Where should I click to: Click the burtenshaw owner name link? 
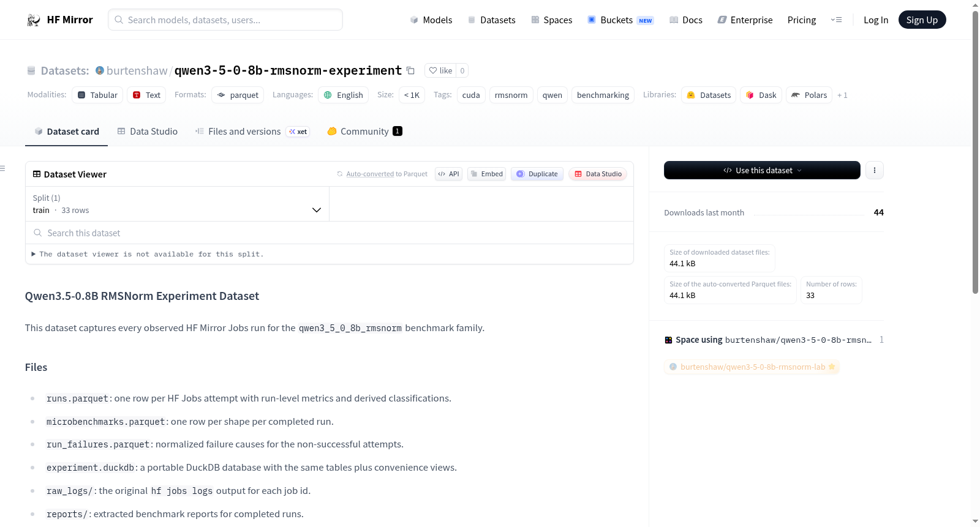point(137,71)
